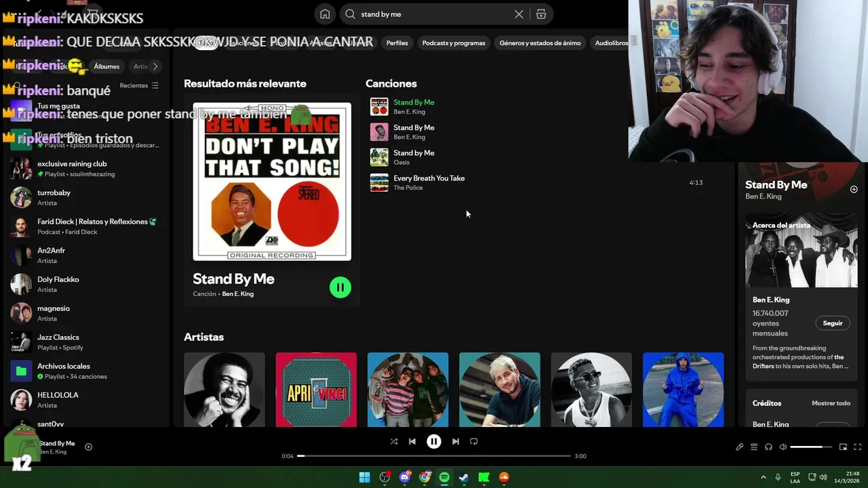
Task: Open connect-to-device headphones icon
Action: [x=768, y=447]
